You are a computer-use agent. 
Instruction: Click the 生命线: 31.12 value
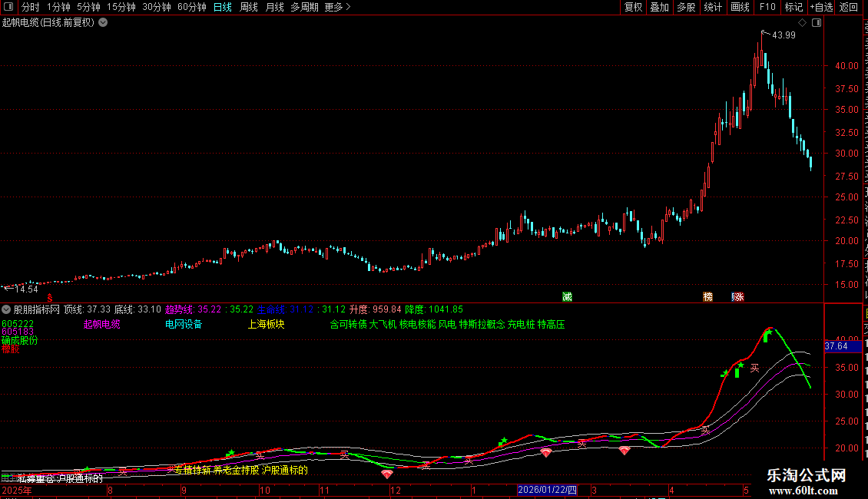[286, 310]
